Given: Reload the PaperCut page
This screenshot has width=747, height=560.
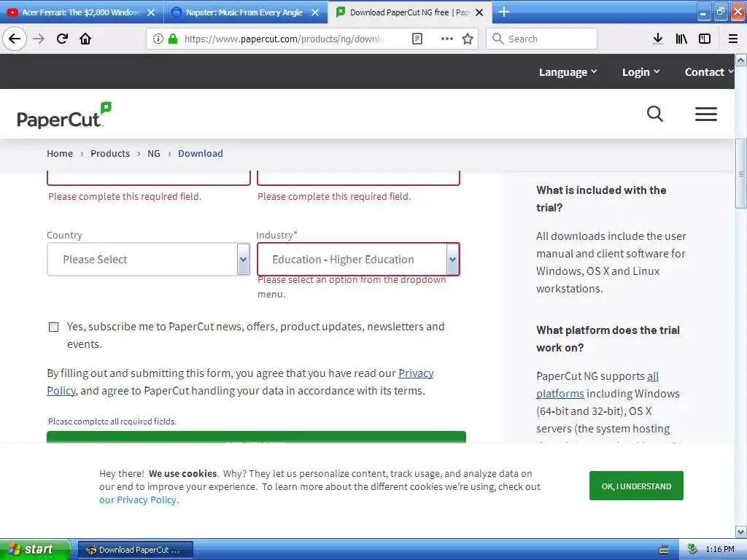Looking at the screenshot, I should (x=62, y=39).
